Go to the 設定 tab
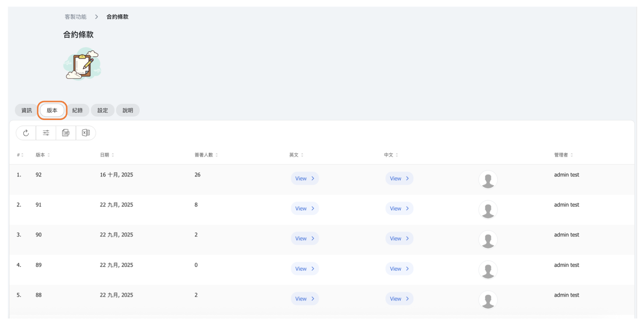Image resolution: width=644 pixels, height=325 pixels. click(103, 110)
